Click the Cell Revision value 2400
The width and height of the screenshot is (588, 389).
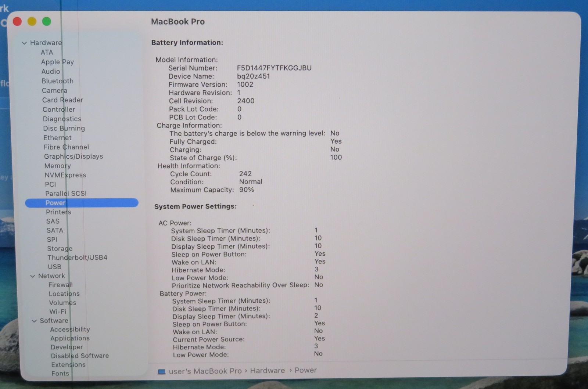click(245, 101)
